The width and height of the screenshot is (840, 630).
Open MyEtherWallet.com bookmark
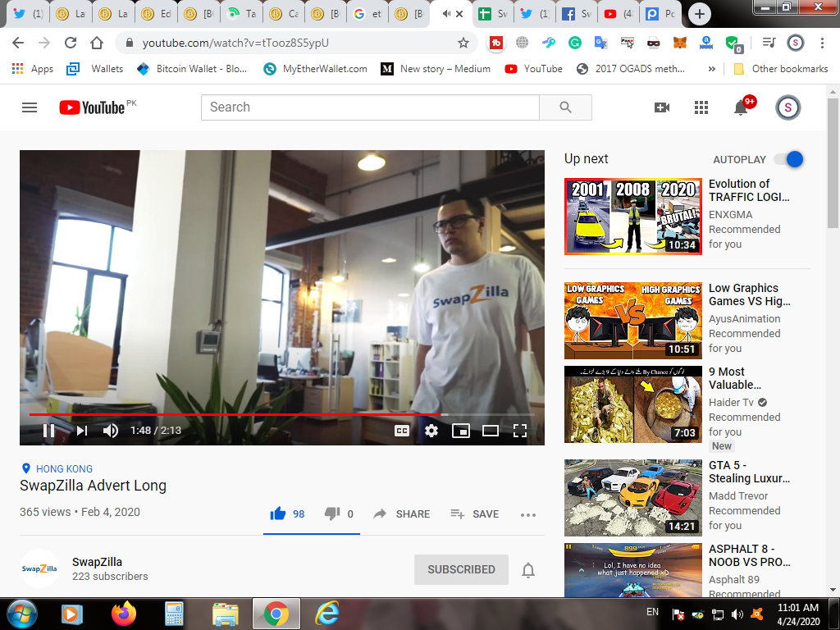click(316, 69)
